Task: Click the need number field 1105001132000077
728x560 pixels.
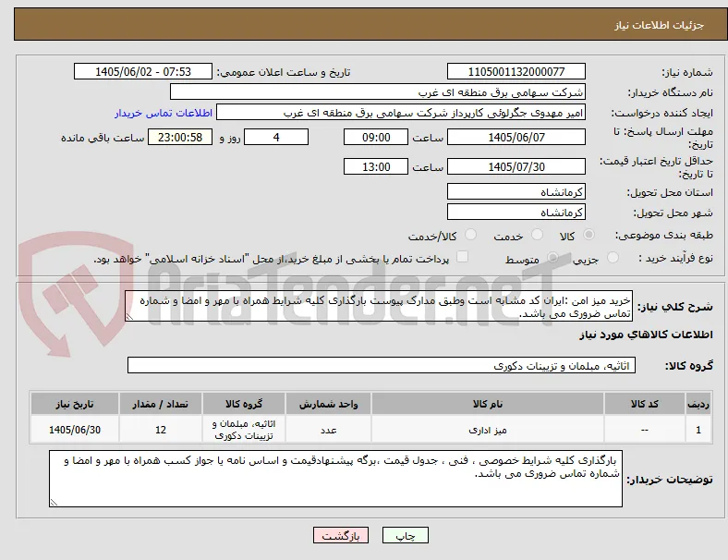Action: pos(516,71)
